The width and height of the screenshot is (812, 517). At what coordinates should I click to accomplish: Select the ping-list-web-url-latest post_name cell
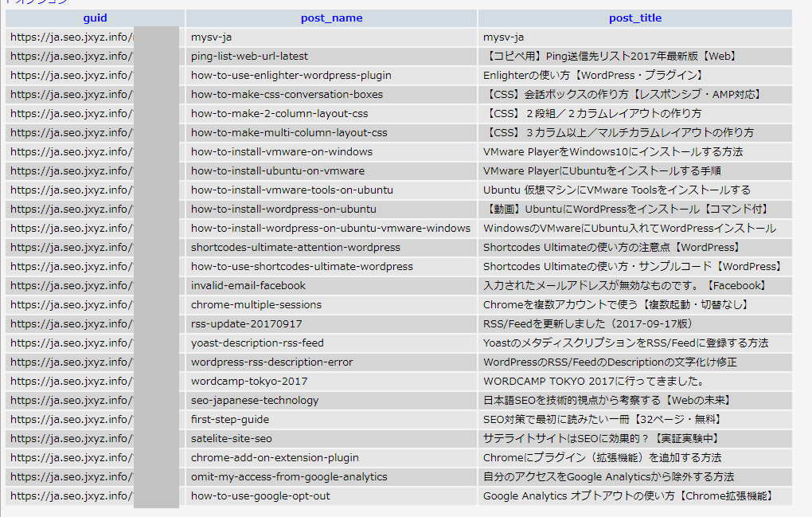coord(249,57)
